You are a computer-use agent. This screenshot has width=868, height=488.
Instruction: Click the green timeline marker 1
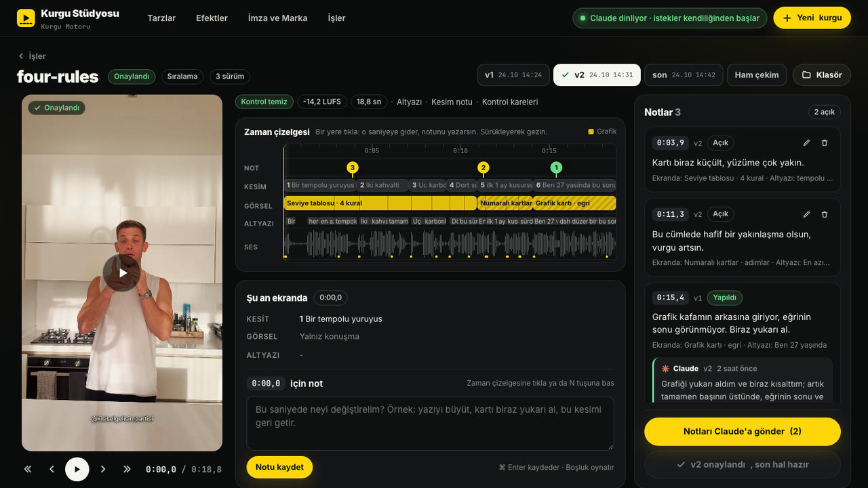(x=556, y=167)
